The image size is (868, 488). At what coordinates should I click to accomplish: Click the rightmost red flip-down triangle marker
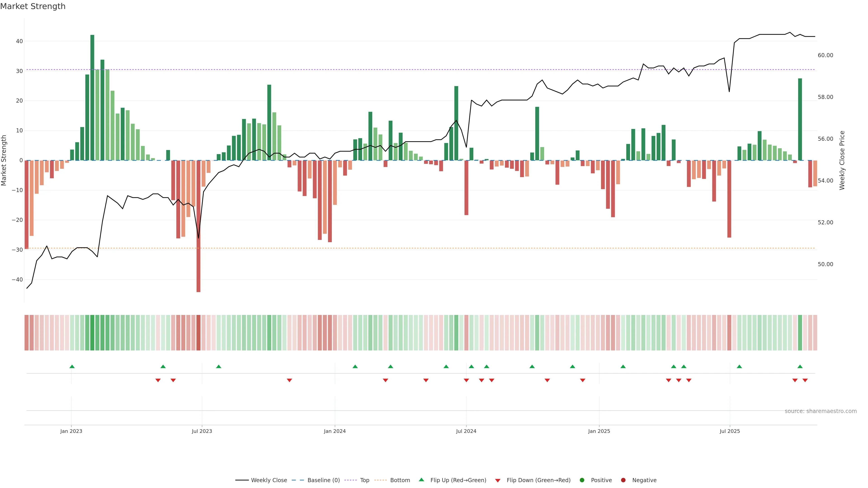click(805, 380)
